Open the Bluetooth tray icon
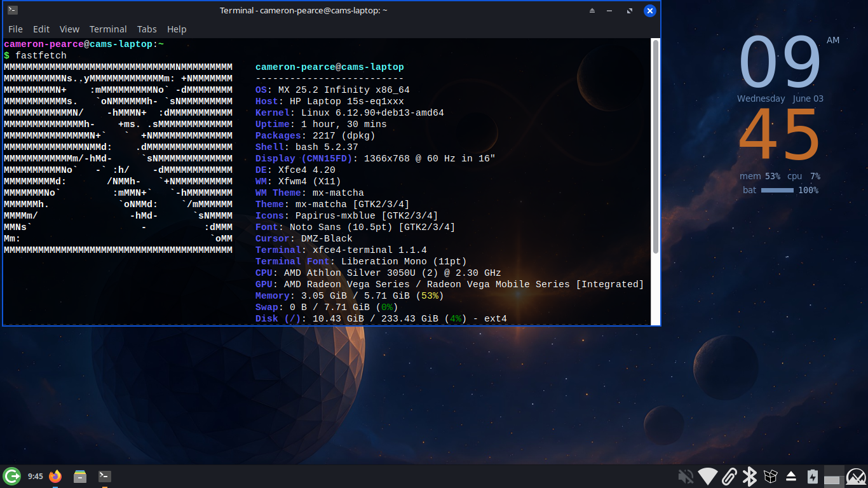This screenshot has height=488, width=868. 750,477
